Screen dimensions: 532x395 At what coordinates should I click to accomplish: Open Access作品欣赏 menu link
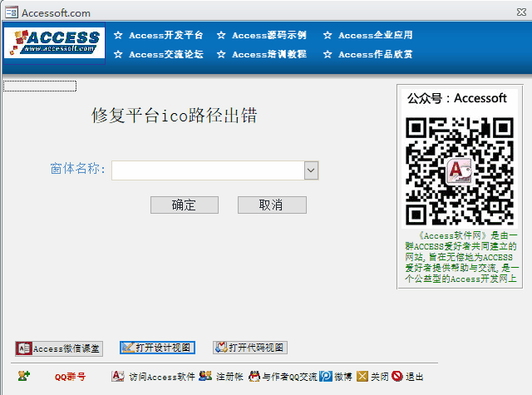375,54
